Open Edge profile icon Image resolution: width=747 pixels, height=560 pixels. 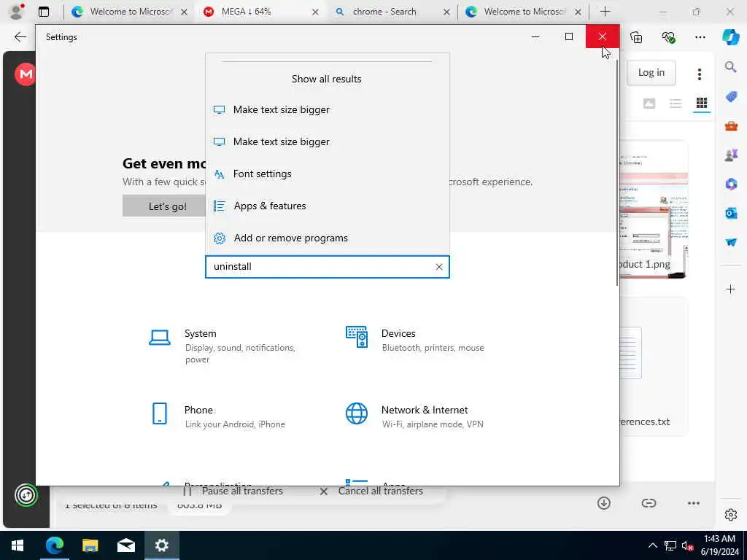pos(16,12)
